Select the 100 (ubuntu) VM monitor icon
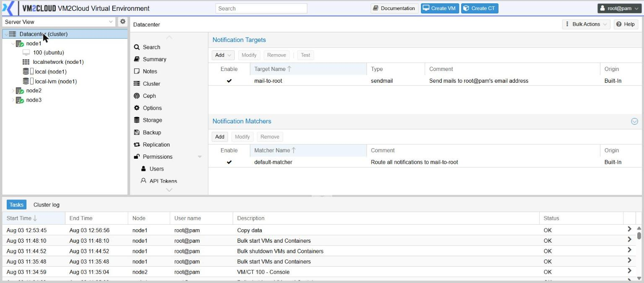 pyautogui.click(x=26, y=52)
